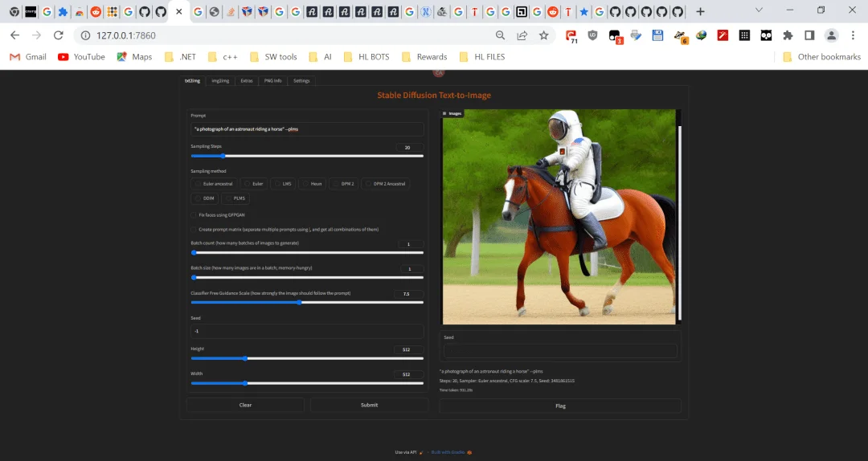Enable Create prompt matrix checkbox
Image resolution: width=868 pixels, height=461 pixels.
pyautogui.click(x=194, y=229)
